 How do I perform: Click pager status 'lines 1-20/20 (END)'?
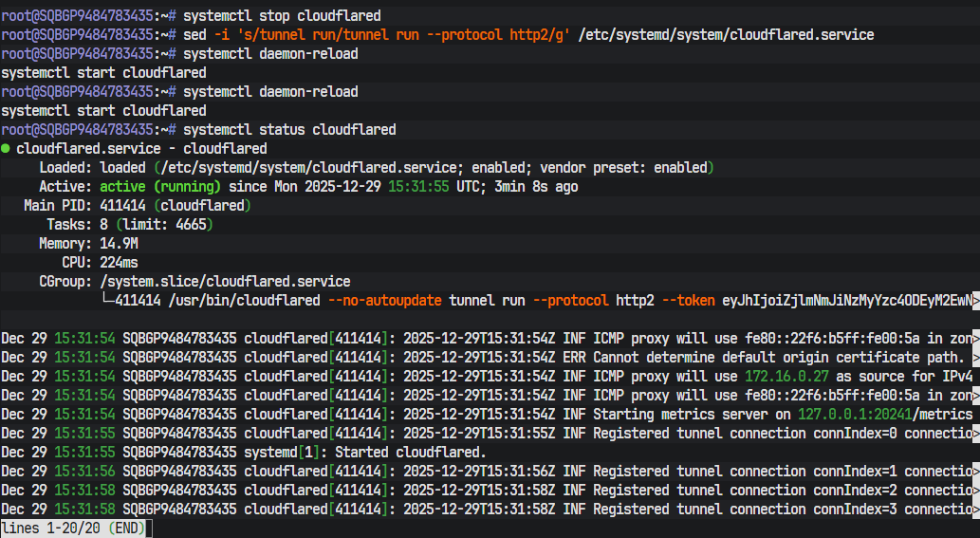coord(72,528)
